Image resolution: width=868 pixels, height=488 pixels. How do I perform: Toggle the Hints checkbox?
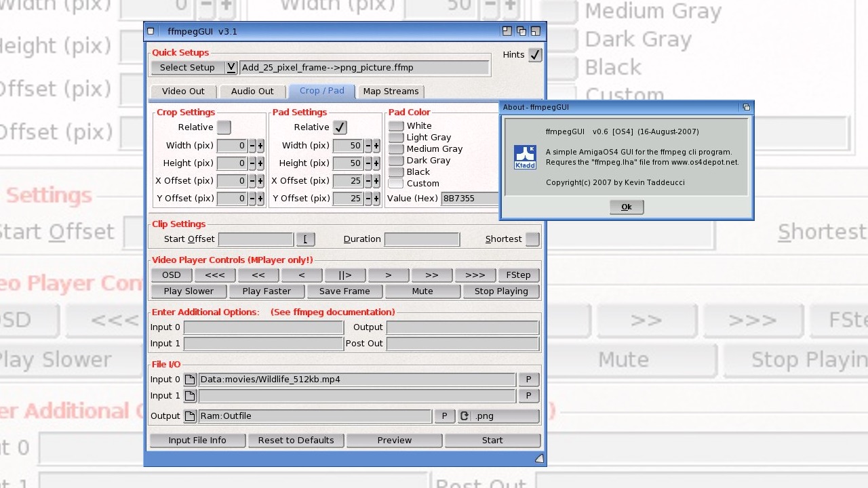tap(535, 55)
